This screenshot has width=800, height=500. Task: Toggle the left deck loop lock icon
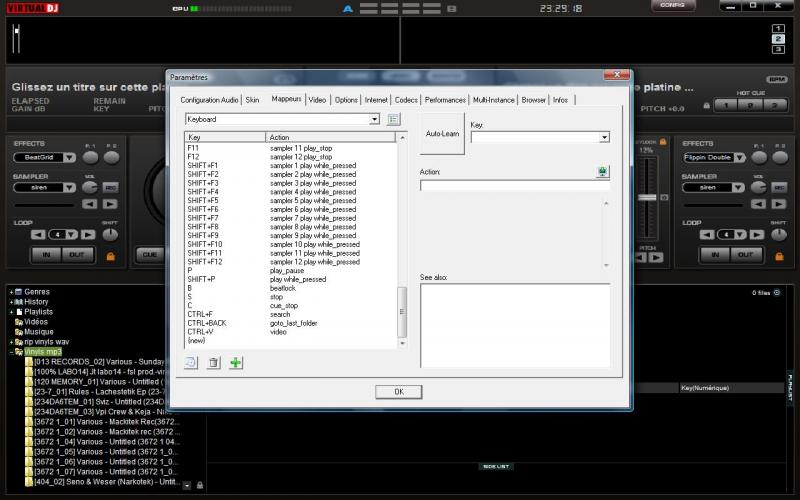coord(111,256)
